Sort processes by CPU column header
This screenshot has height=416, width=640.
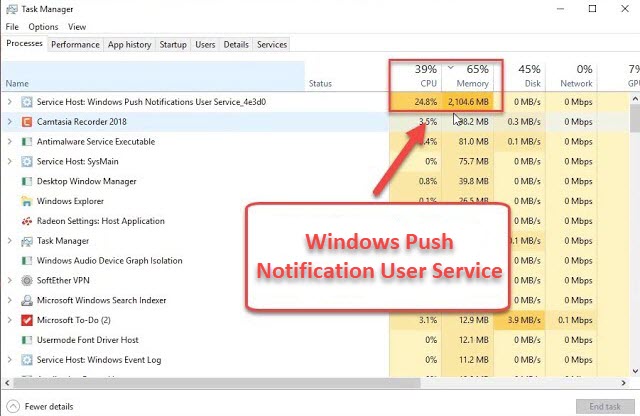point(415,76)
